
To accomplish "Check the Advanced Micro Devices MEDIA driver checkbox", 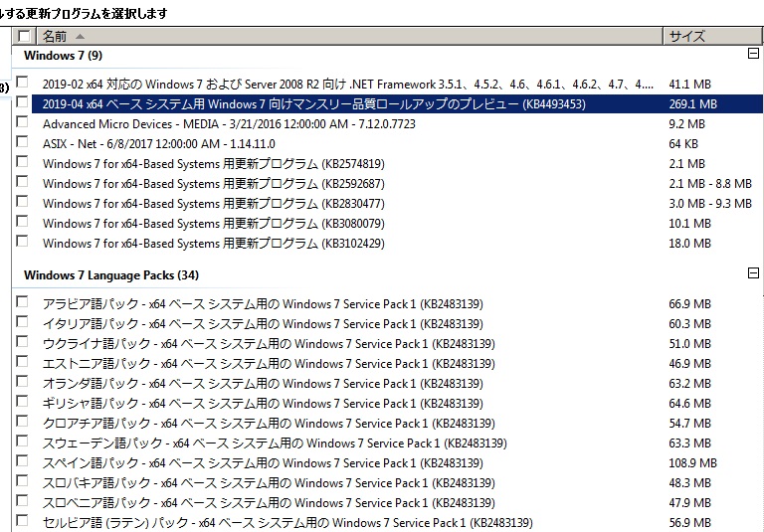I will pyautogui.click(x=23, y=121).
